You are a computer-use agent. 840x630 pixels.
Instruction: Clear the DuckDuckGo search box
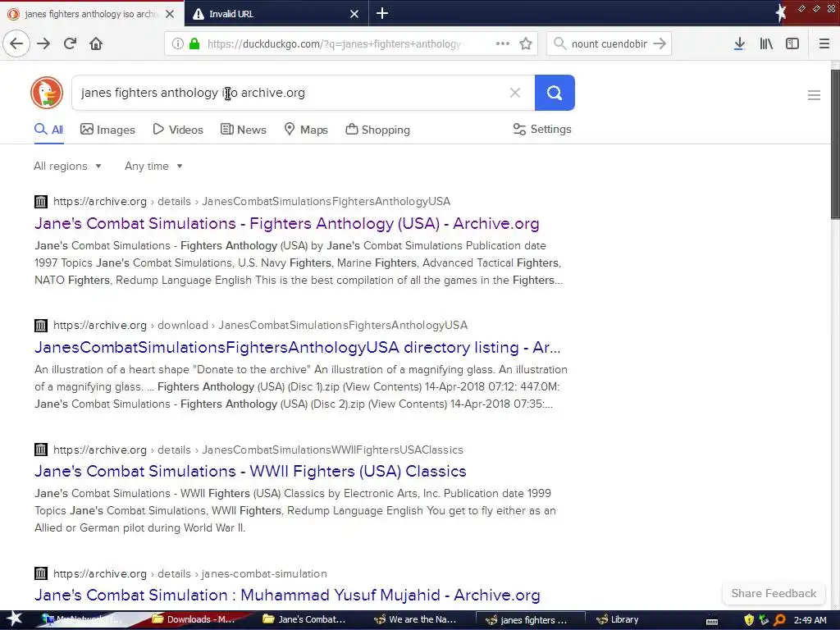click(515, 93)
